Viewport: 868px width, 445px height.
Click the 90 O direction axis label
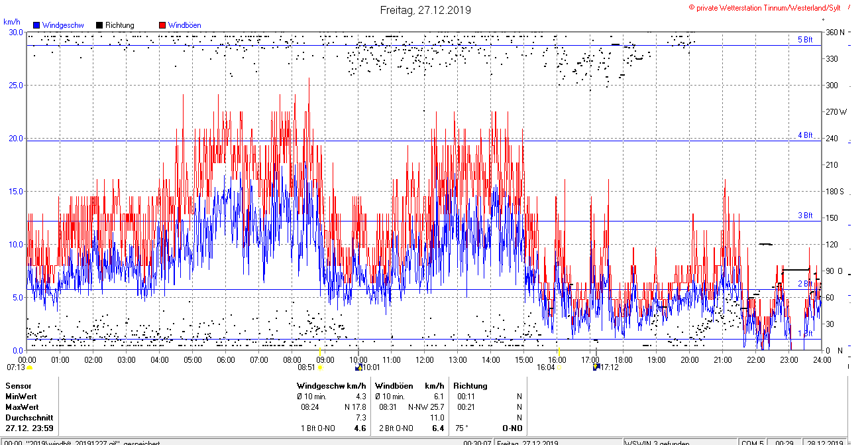pos(835,271)
